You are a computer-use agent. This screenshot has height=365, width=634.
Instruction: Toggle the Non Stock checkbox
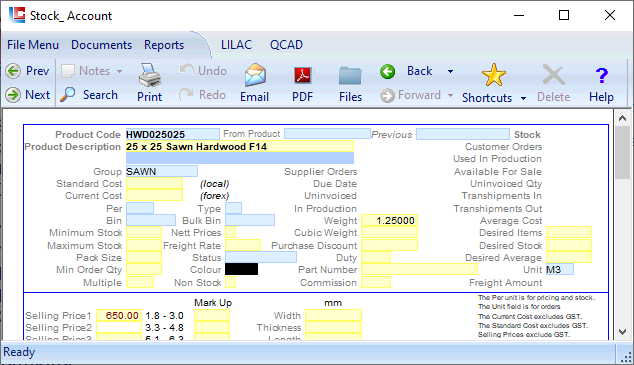click(230, 282)
